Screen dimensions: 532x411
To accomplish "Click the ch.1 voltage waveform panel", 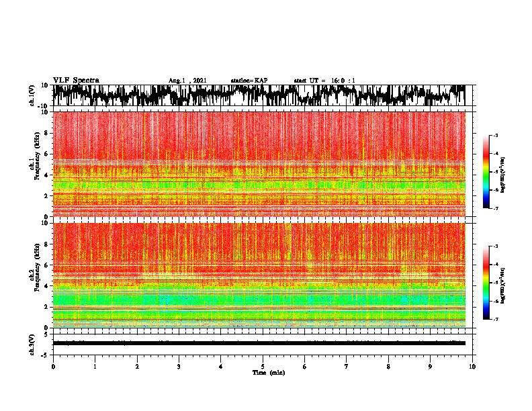I will 264,95.
